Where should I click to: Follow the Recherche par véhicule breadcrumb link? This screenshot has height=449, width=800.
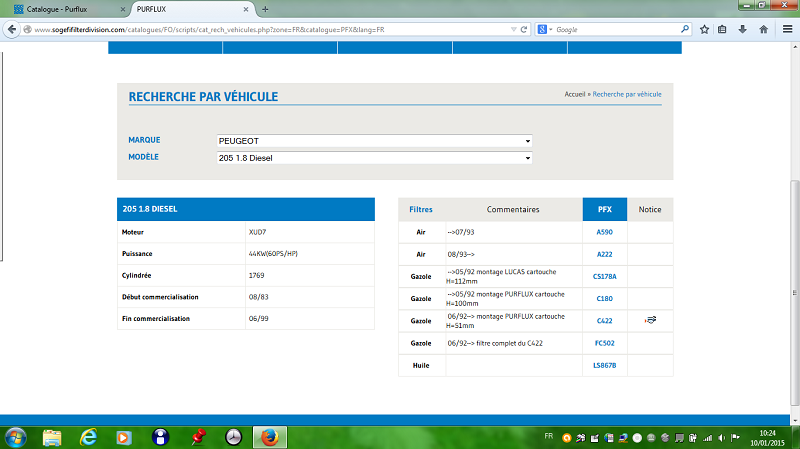coord(627,94)
